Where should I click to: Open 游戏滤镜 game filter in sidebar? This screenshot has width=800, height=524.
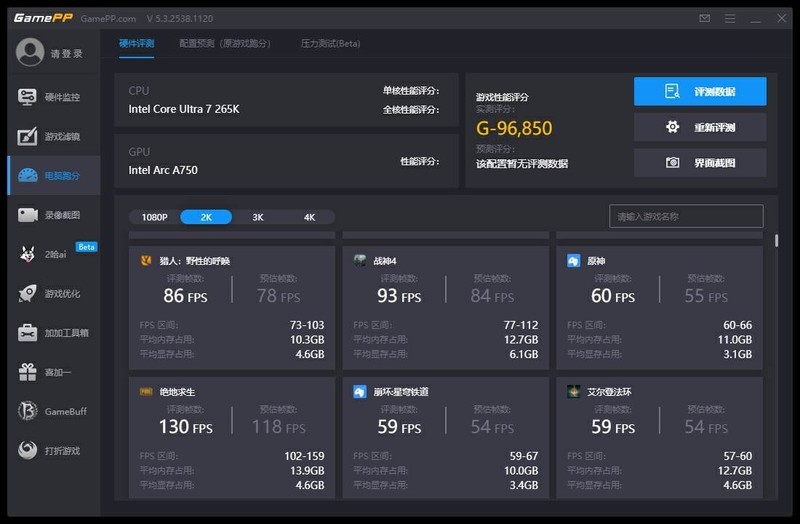52,136
